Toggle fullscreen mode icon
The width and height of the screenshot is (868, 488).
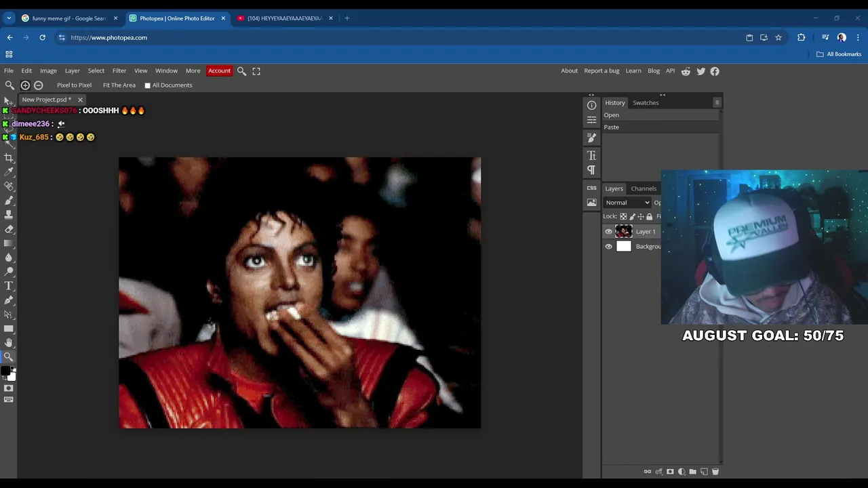pos(256,71)
